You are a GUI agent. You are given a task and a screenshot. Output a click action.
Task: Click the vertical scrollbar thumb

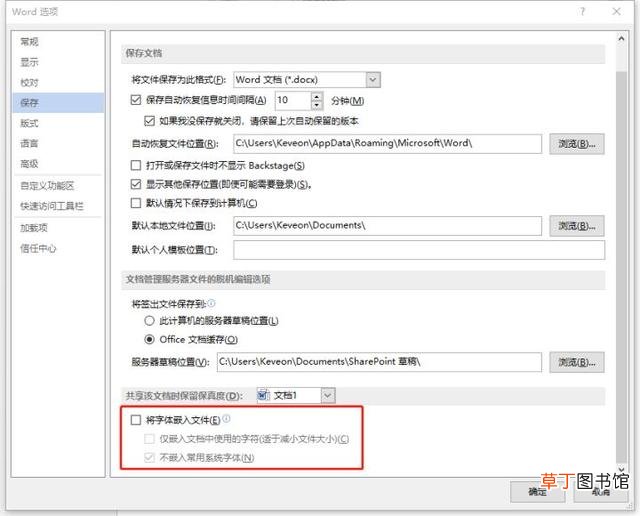coord(621,265)
